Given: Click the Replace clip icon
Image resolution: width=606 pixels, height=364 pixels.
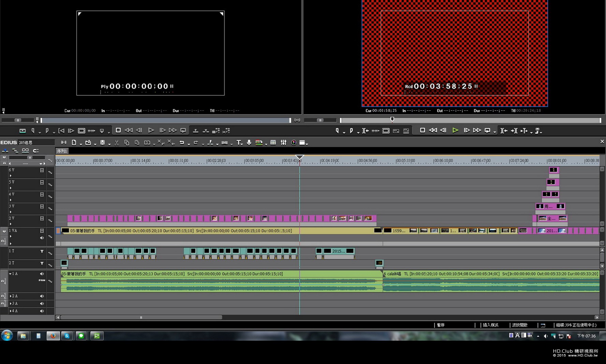Looking at the screenshot, I should [x=147, y=143].
